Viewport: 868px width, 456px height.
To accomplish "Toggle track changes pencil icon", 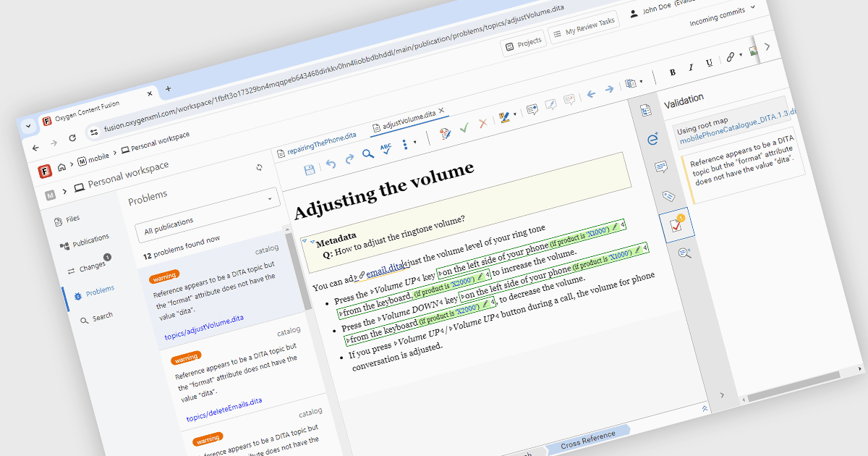I will (x=445, y=132).
